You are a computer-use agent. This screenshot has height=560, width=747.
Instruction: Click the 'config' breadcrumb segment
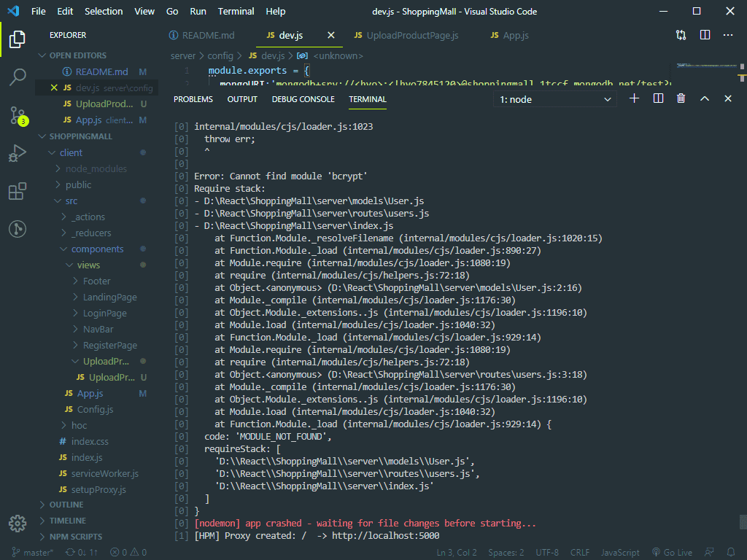tap(220, 55)
